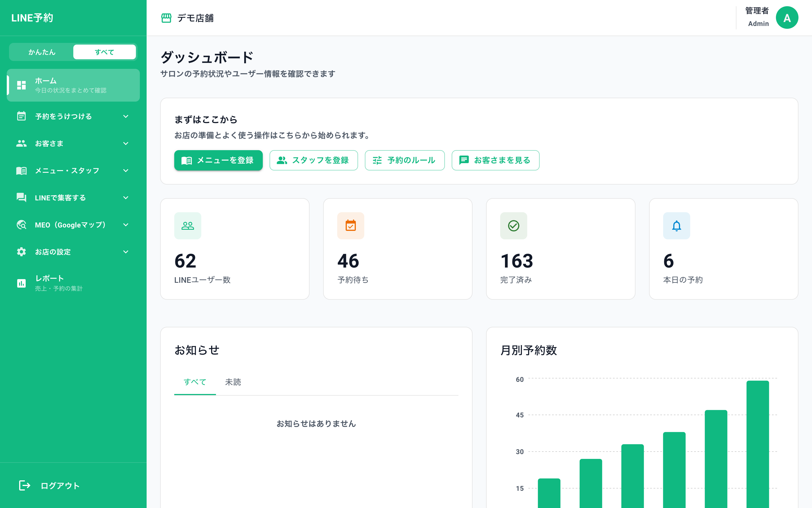Expand お店の設定 chevron
Viewport: 812px width, 508px height.
coord(126,252)
